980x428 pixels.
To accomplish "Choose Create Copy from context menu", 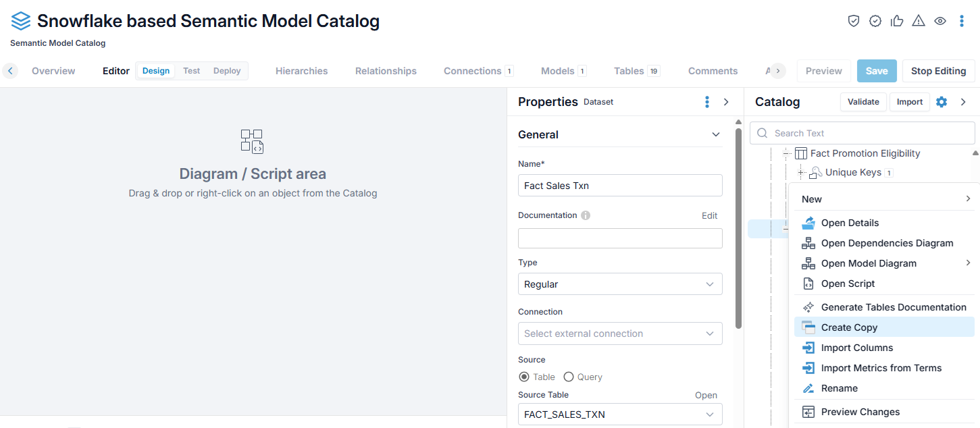I will (883, 327).
